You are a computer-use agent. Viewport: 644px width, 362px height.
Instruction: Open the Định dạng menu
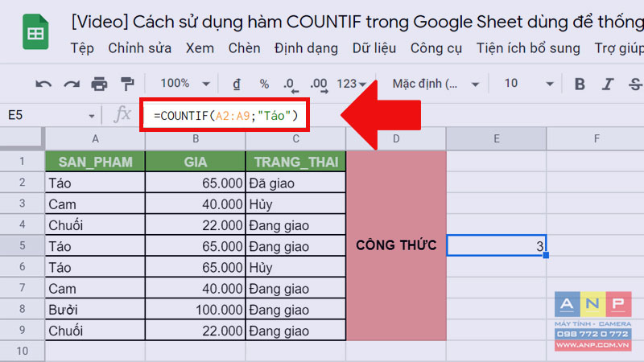[306, 48]
